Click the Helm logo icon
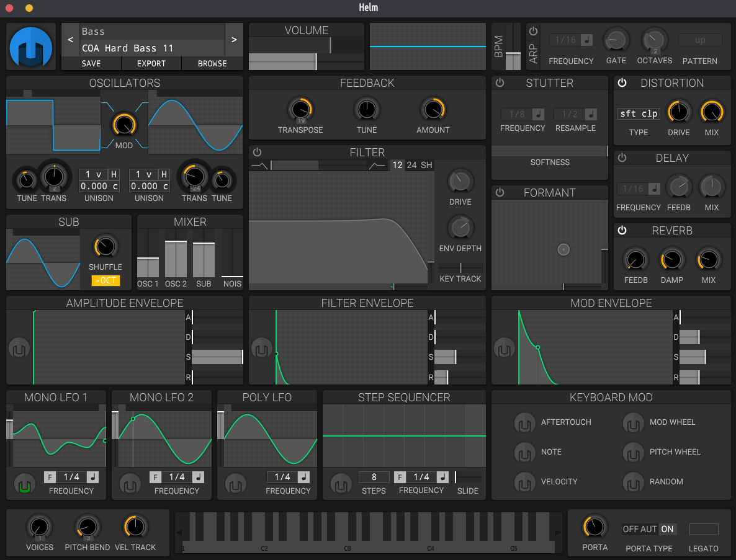This screenshot has height=560, width=736. (x=31, y=47)
